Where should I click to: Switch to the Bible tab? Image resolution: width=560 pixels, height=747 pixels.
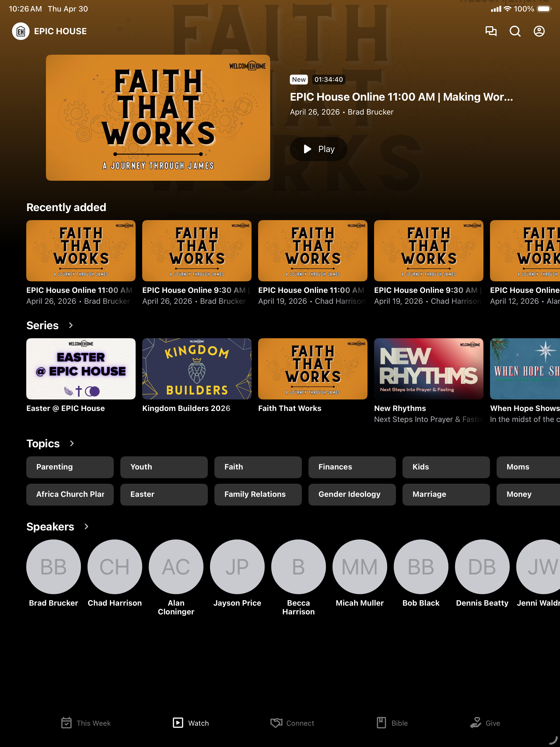tap(392, 723)
